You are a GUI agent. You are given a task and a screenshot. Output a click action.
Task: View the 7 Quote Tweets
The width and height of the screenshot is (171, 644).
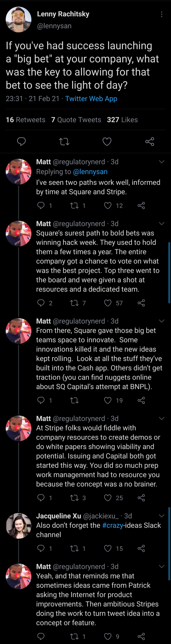76,120
